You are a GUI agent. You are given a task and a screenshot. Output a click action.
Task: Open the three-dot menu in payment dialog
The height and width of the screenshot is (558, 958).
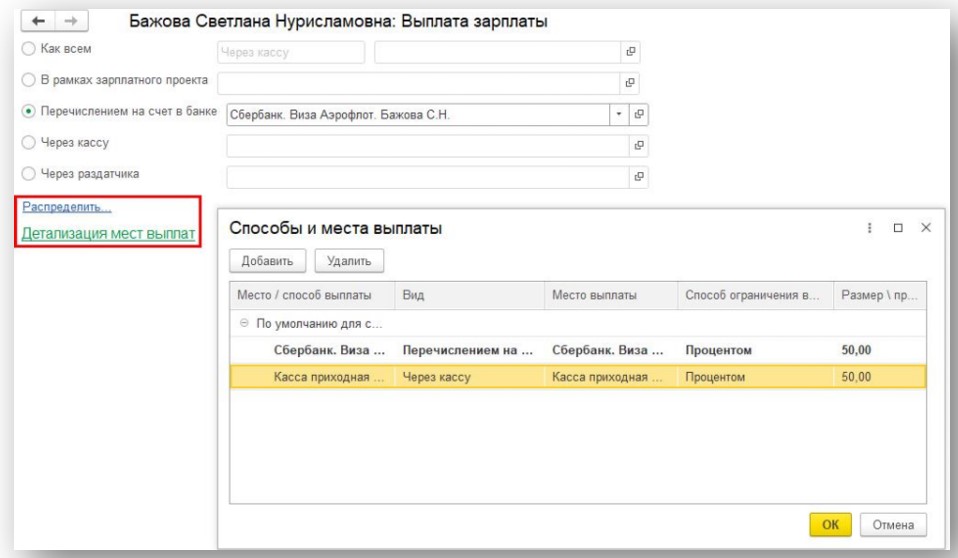(x=867, y=229)
